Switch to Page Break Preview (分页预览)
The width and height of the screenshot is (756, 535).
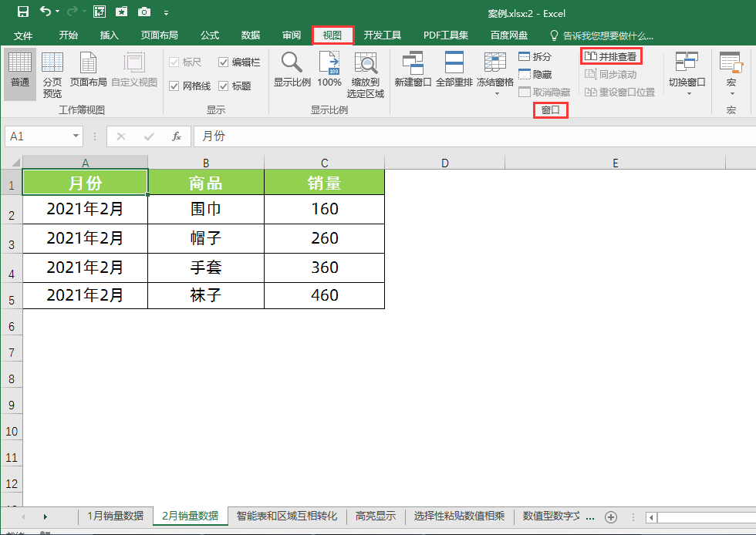coord(52,74)
